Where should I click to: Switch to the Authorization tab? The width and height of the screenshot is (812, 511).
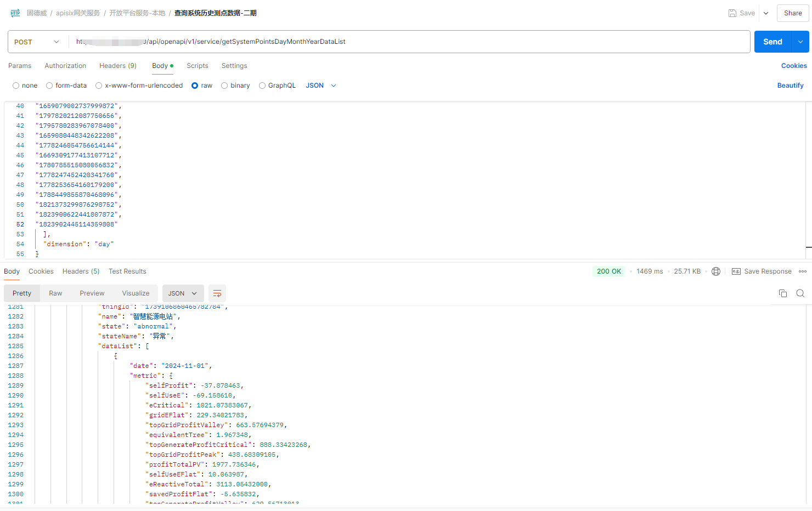65,66
